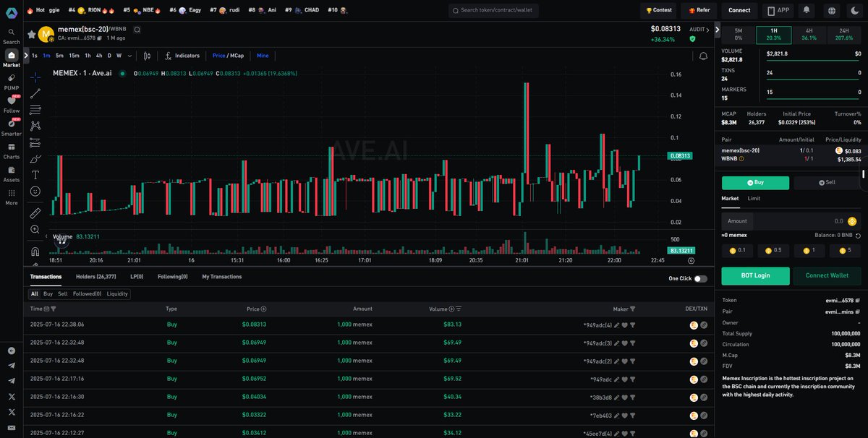Favorite memex with the star icon
The image size is (868, 438).
pyautogui.click(x=32, y=34)
